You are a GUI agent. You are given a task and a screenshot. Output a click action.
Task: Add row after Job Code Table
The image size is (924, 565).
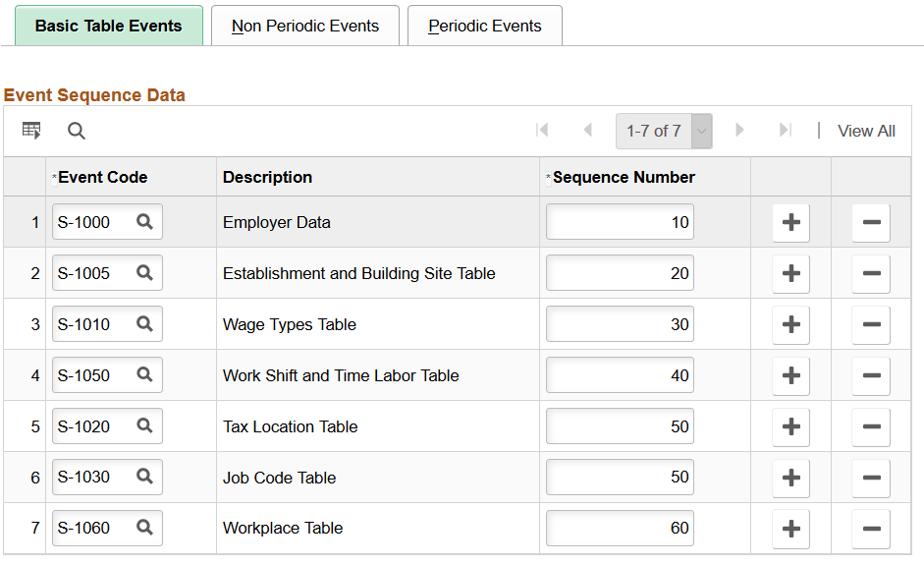790,478
